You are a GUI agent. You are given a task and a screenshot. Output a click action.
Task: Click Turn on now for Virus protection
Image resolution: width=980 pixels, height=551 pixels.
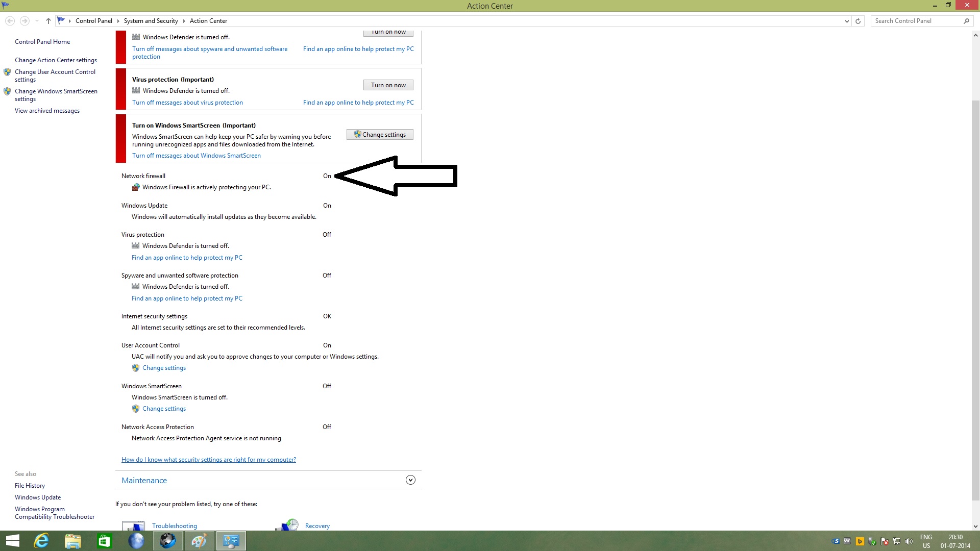[x=388, y=85]
